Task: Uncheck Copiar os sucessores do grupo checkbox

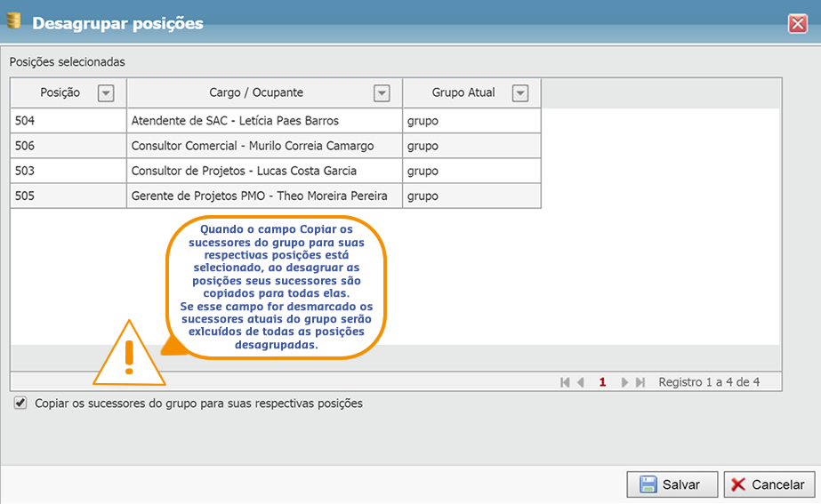Action: (x=20, y=404)
